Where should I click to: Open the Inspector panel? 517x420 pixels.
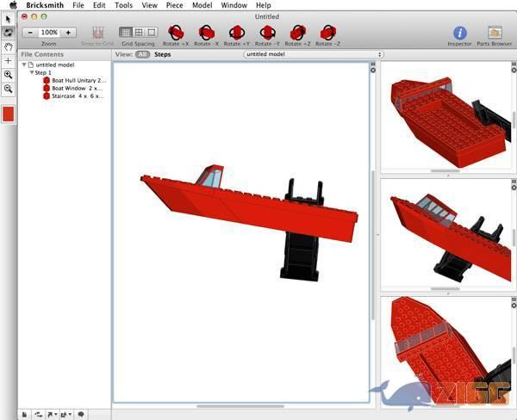[x=460, y=33]
